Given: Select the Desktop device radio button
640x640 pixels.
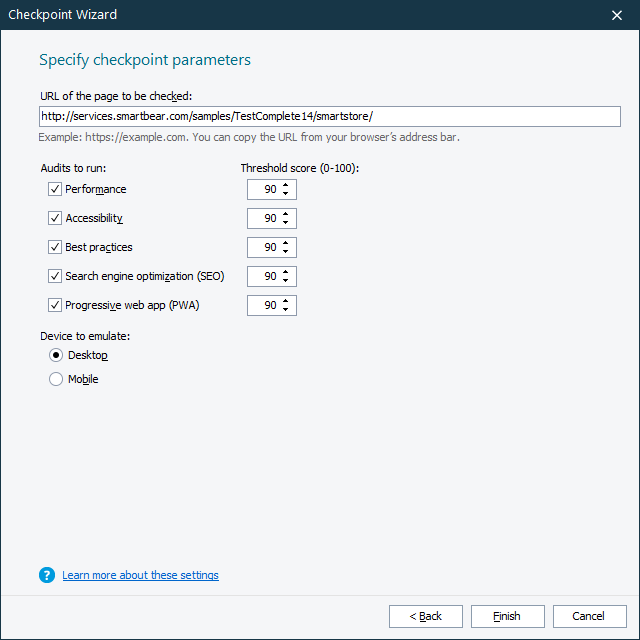Looking at the screenshot, I should [x=55, y=355].
